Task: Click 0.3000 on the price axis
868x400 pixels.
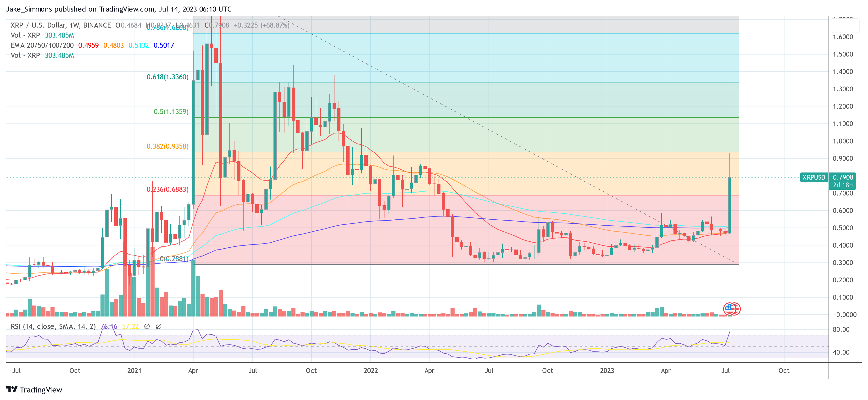Action: coord(843,263)
